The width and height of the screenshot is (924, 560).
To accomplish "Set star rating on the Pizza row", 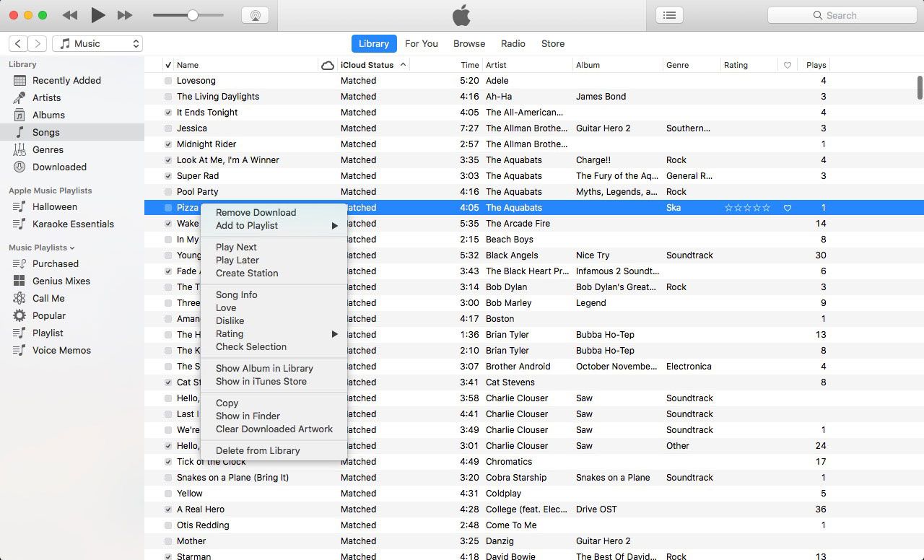I will (x=747, y=208).
